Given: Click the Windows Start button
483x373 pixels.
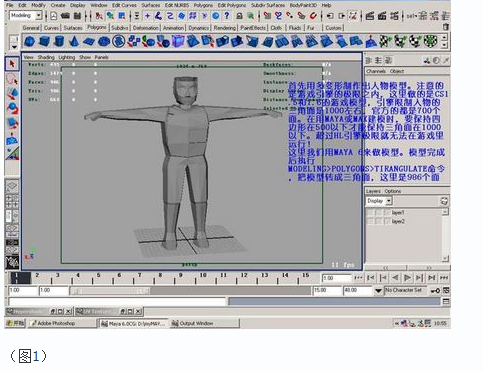Looking at the screenshot, I should (x=15, y=323).
